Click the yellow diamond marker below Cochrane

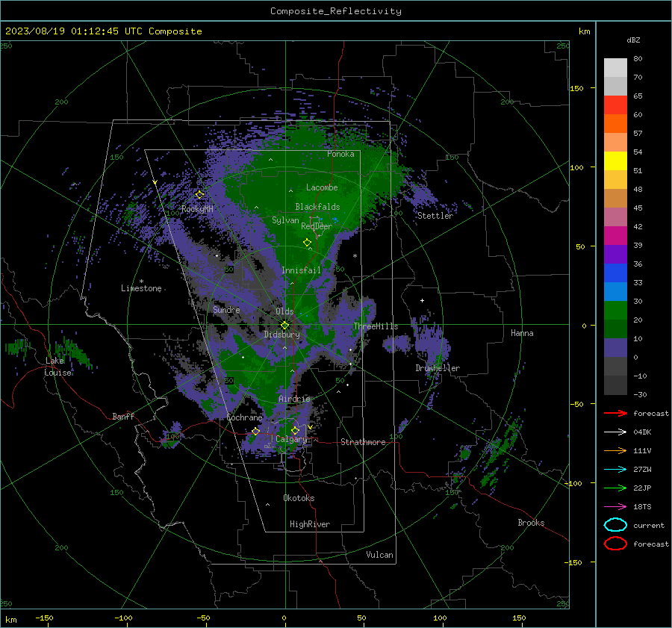click(x=255, y=431)
